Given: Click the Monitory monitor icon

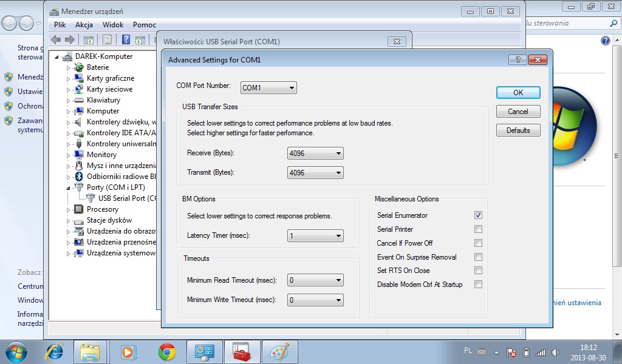Looking at the screenshot, I should (79, 155).
